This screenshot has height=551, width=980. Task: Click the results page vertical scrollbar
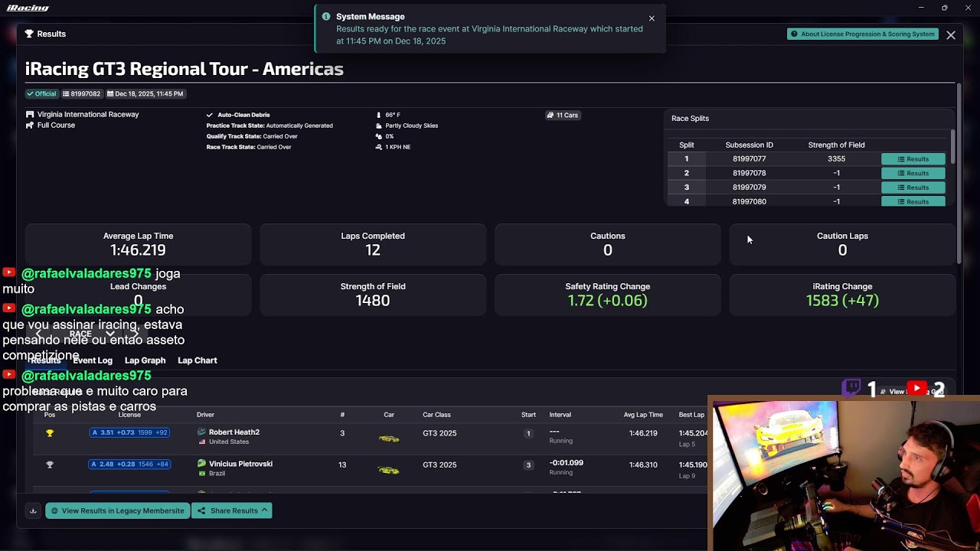[959, 174]
